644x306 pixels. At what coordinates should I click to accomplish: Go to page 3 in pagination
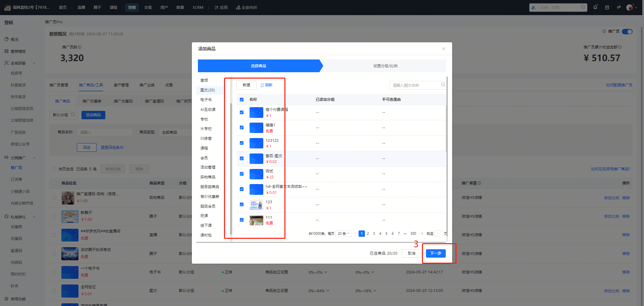[374, 233]
